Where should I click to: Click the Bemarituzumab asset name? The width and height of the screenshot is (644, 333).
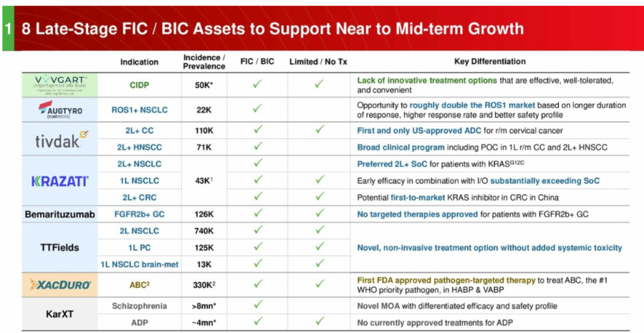click(x=60, y=214)
